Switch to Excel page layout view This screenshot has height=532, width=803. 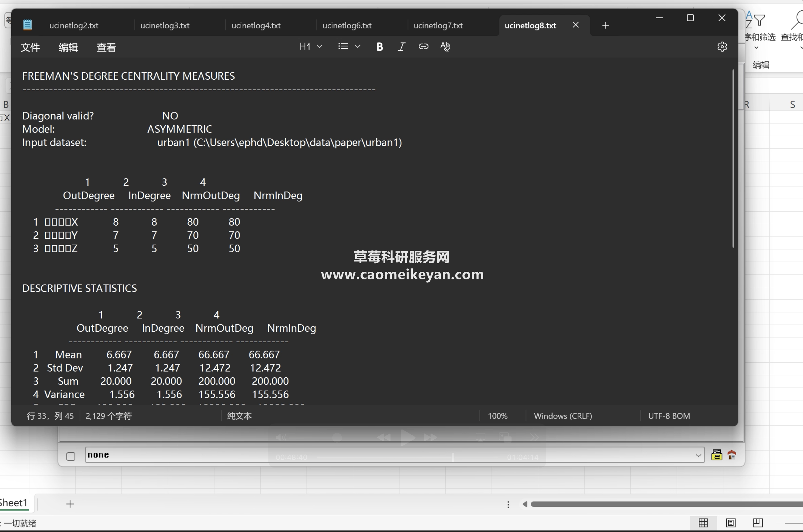tap(730, 523)
